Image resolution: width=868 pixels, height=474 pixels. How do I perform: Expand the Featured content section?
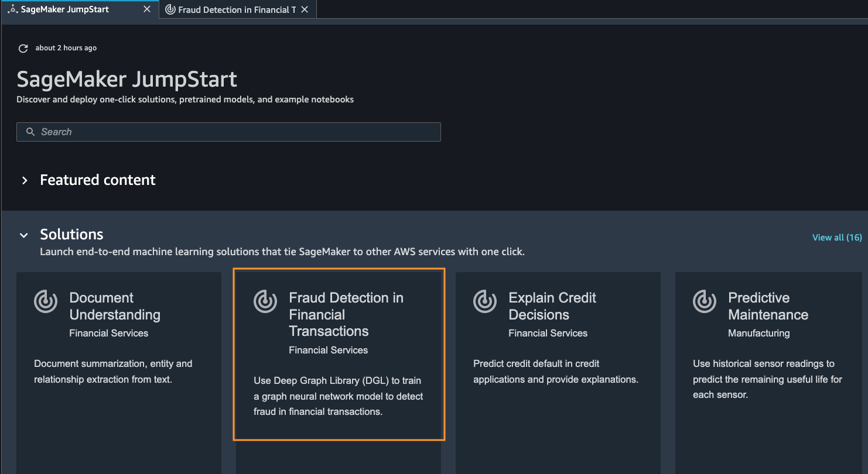click(25, 180)
